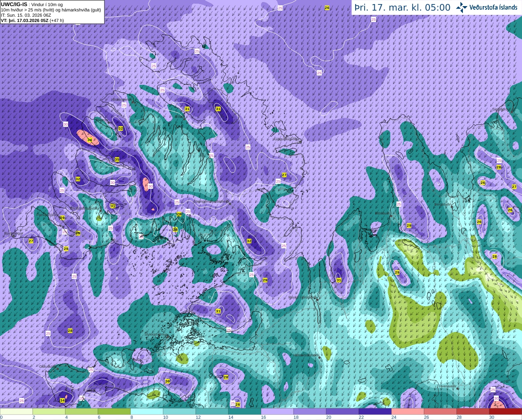This screenshot has height=420, width=522.
Task: Click the yellow 34 gust label near Gufuskálar
Action: click(x=62, y=400)
